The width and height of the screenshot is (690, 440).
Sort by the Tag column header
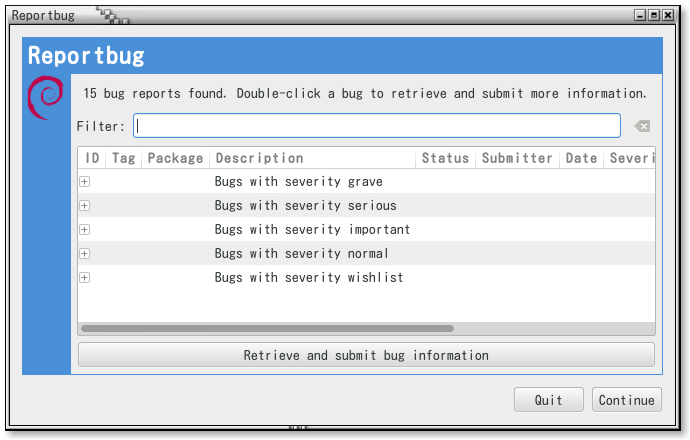[123, 158]
